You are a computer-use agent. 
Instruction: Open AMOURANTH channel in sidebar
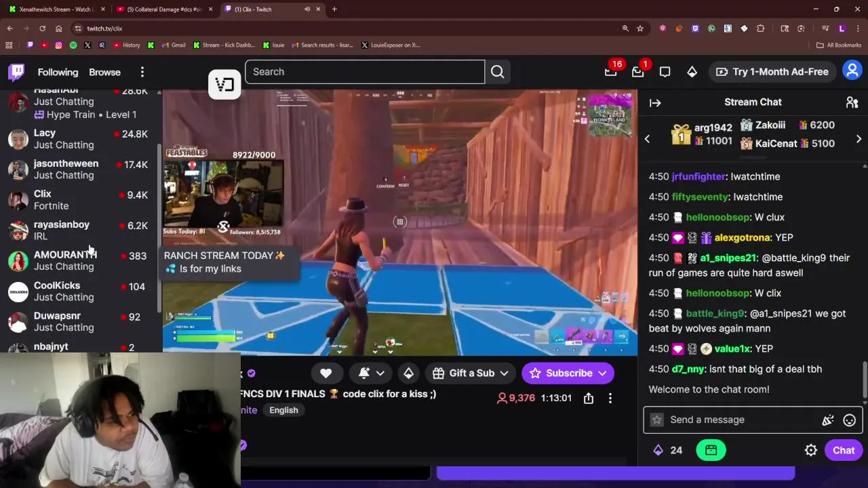pos(80,261)
